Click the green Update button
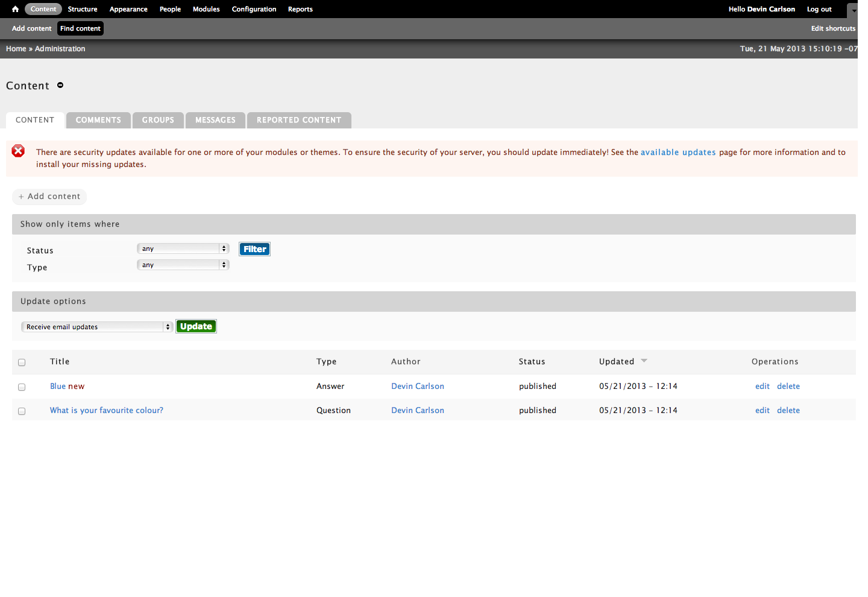 (196, 326)
